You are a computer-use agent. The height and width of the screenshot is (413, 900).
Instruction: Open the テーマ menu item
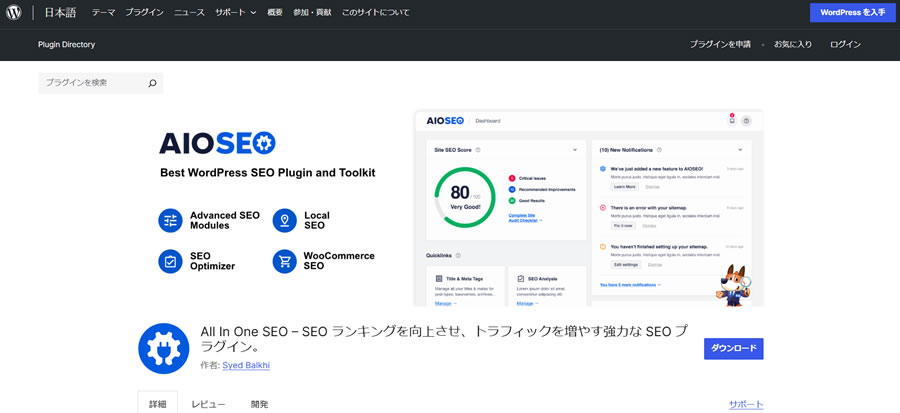(x=103, y=13)
